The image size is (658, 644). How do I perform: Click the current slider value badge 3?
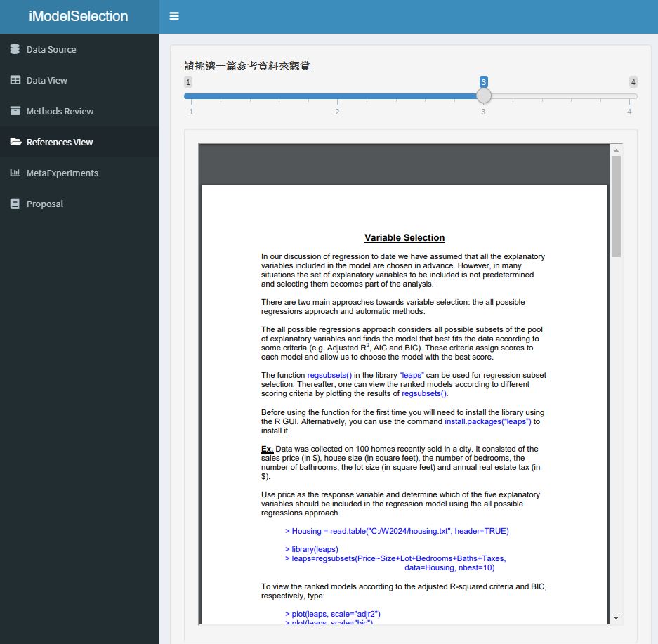[483, 81]
